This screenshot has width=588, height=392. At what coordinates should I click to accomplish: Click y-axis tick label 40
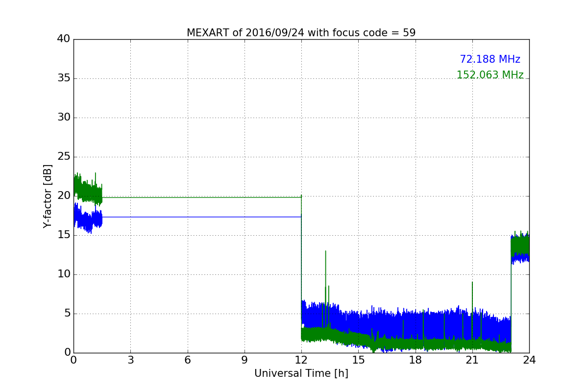(x=63, y=39)
